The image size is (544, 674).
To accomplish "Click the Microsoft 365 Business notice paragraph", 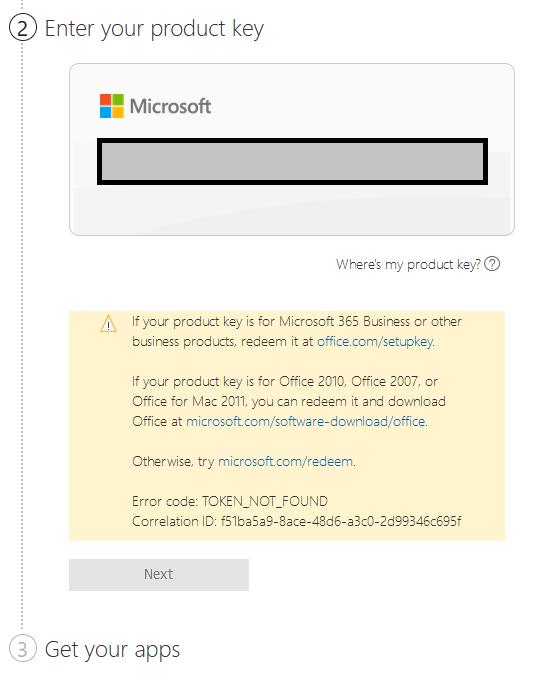I will point(297,331).
